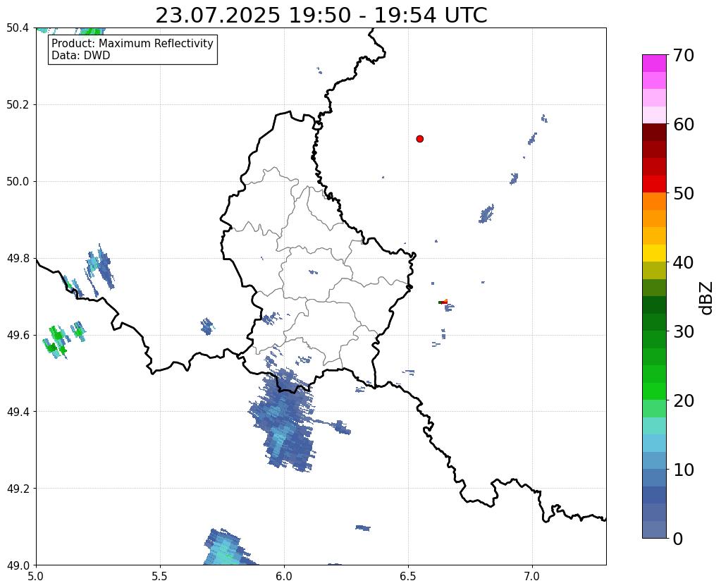Click latitude axis label '50.0'

(18, 181)
